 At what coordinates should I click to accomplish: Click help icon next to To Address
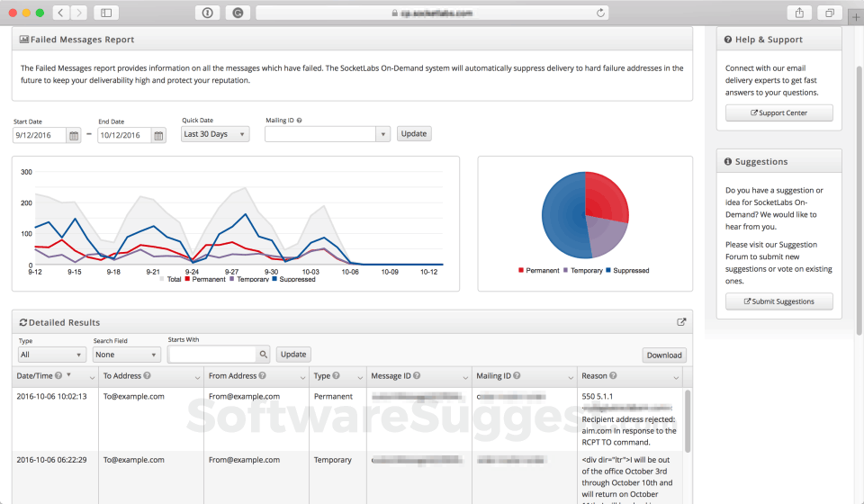tap(147, 376)
